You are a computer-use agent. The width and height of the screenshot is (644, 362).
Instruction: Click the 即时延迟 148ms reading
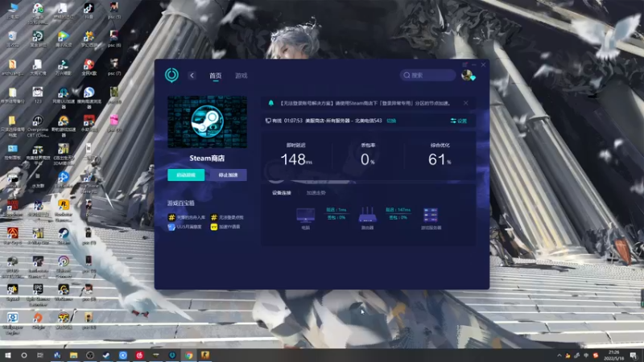pos(296,159)
